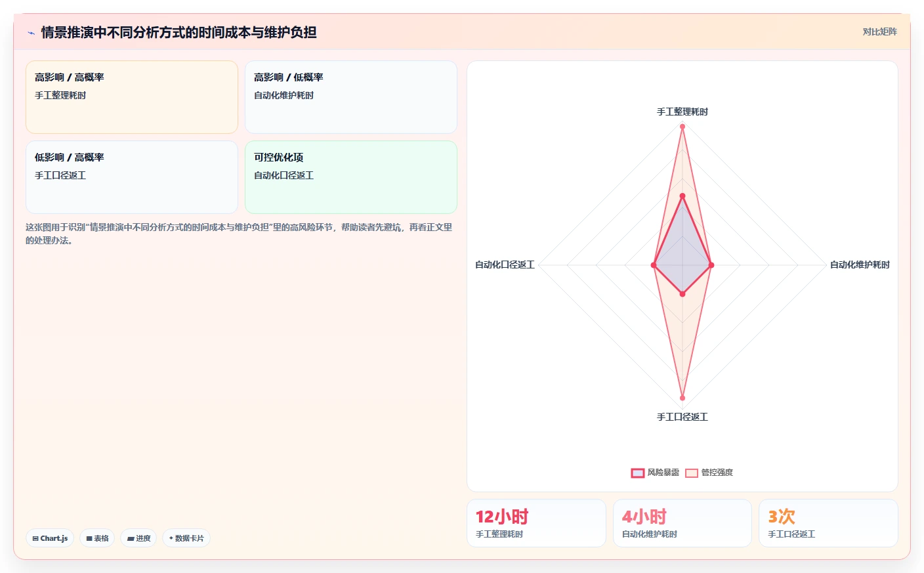Screen dimensions: 924x573
Task: Toggle the 风险暴露 legend item
Action: tap(655, 473)
